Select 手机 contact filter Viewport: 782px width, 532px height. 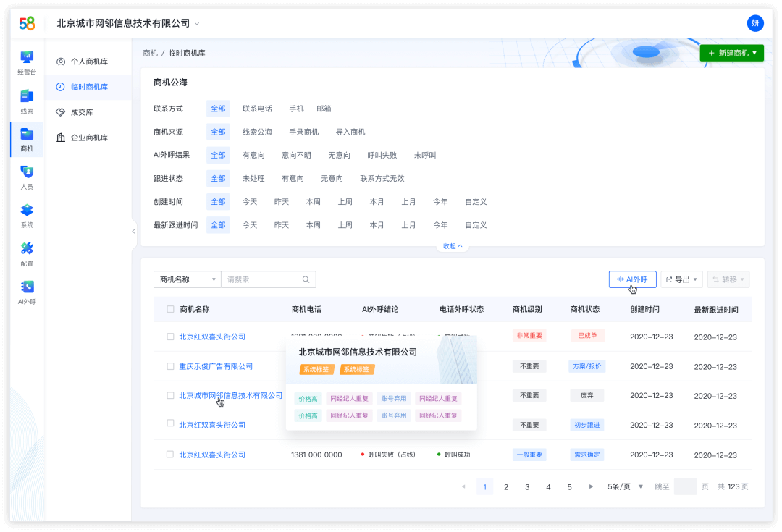click(x=296, y=109)
